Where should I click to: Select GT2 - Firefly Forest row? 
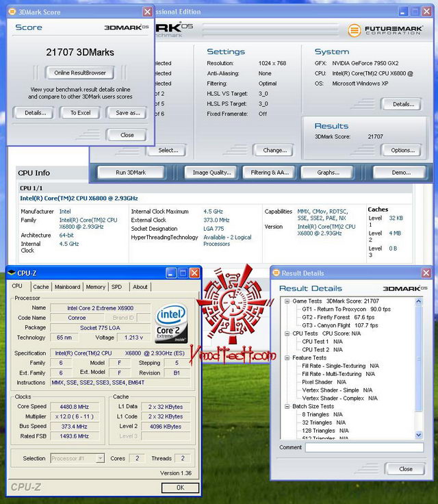(x=338, y=317)
